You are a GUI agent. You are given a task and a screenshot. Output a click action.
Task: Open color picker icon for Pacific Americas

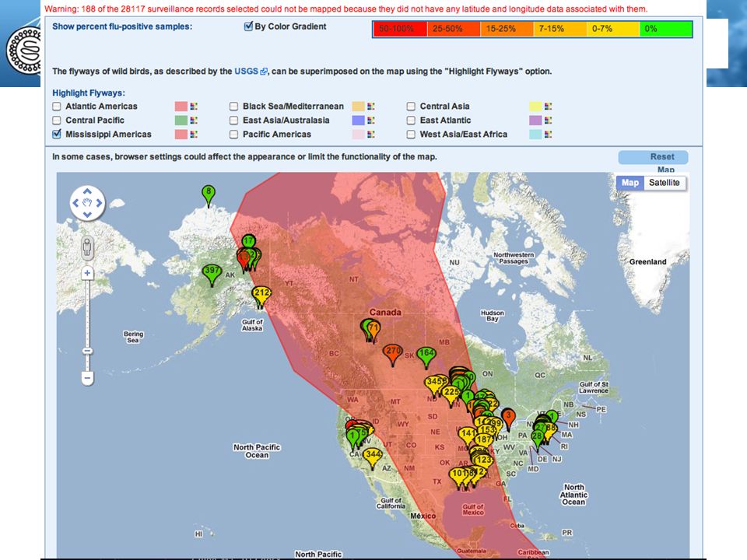coord(370,135)
